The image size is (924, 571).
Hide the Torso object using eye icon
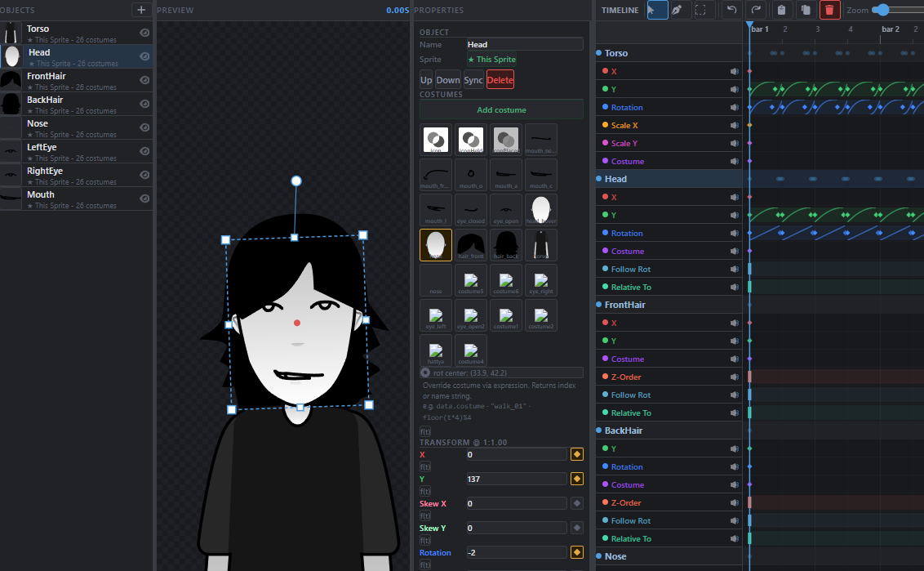(x=144, y=33)
